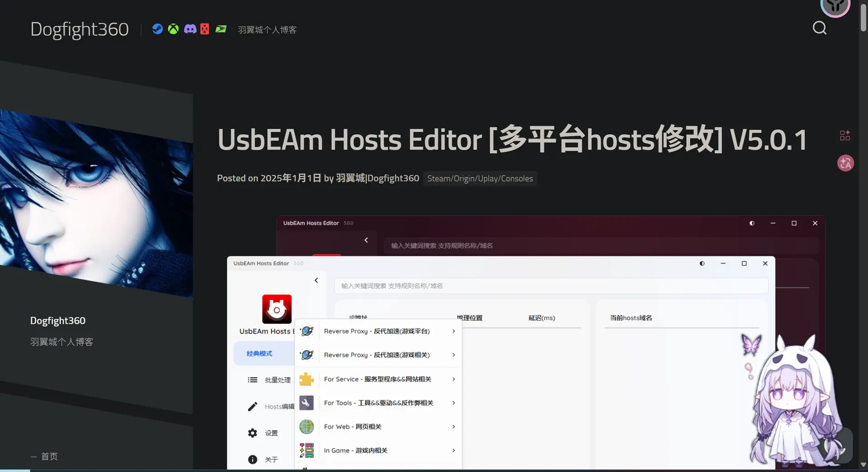This screenshot has width=868, height=472.
Task: Select the 经典模式 sidebar tab
Action: click(264, 354)
